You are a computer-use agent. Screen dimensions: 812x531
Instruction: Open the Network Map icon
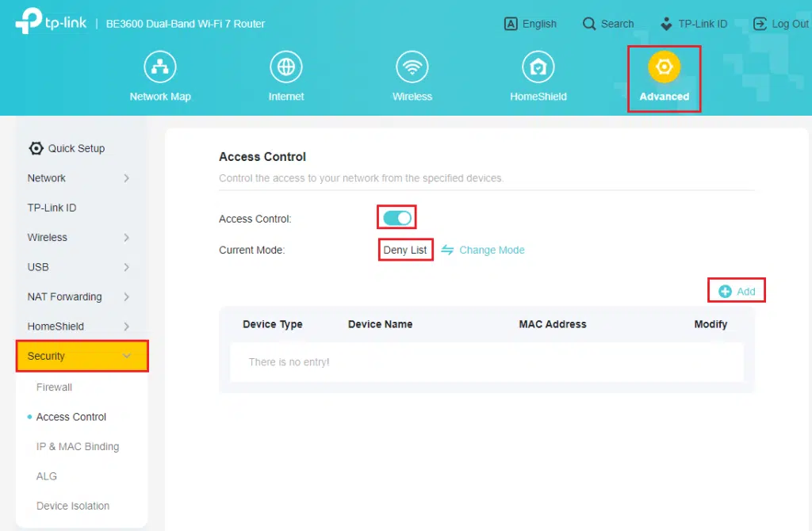(160, 67)
